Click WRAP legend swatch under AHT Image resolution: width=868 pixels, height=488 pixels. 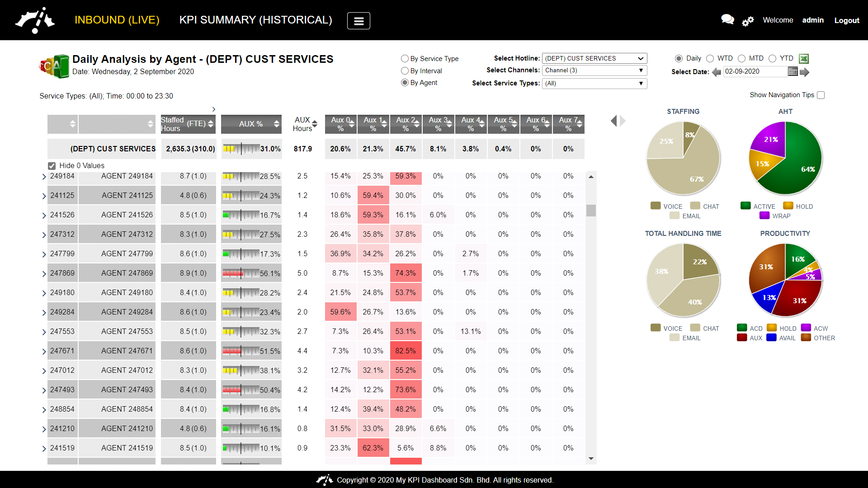tap(764, 216)
